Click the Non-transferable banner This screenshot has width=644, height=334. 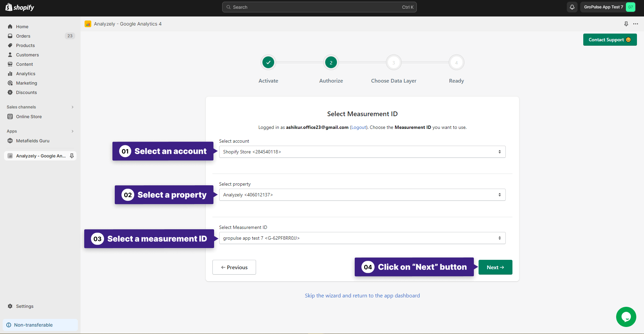pyautogui.click(x=40, y=325)
